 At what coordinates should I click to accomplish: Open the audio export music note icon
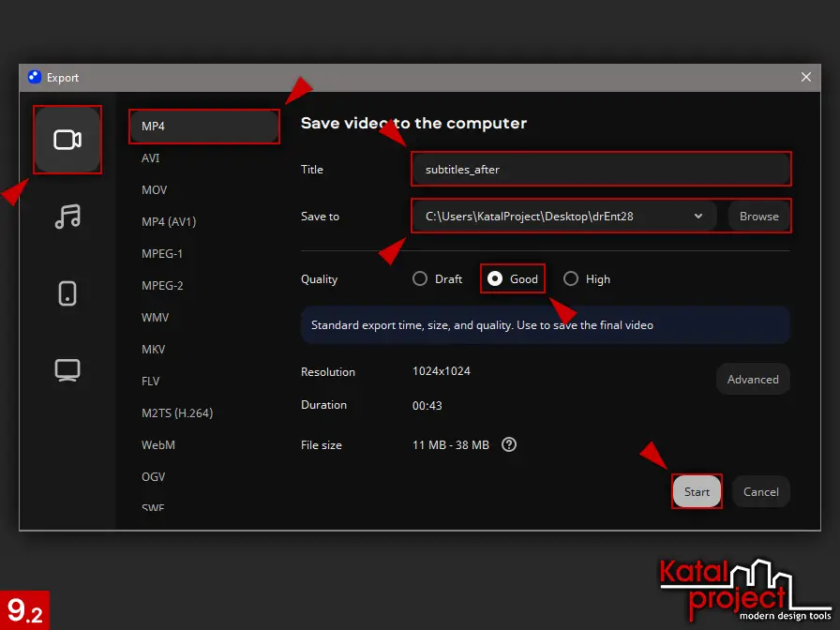(67, 217)
